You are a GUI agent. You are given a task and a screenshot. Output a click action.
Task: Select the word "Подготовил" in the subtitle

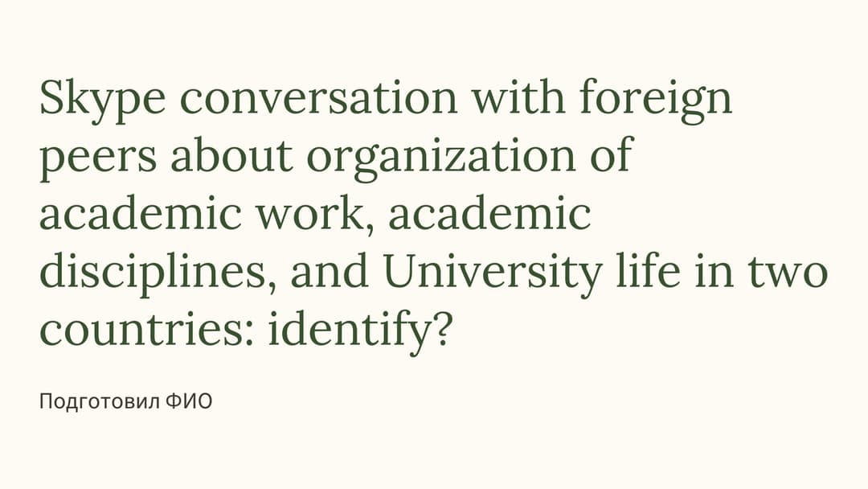click(x=100, y=401)
